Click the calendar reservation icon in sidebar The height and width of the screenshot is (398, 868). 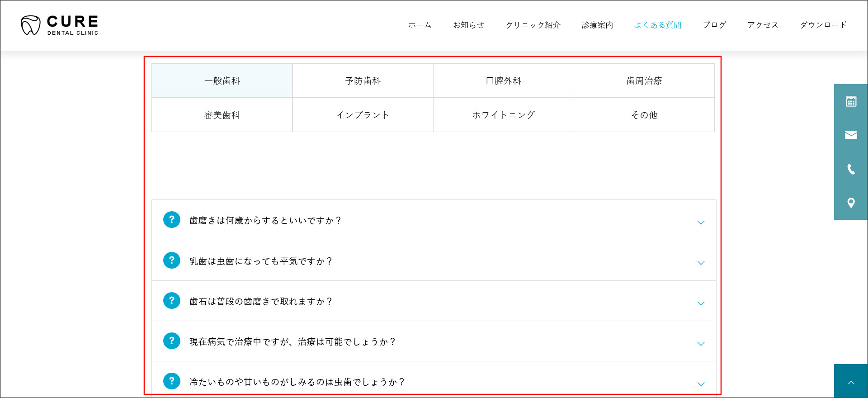(x=851, y=101)
